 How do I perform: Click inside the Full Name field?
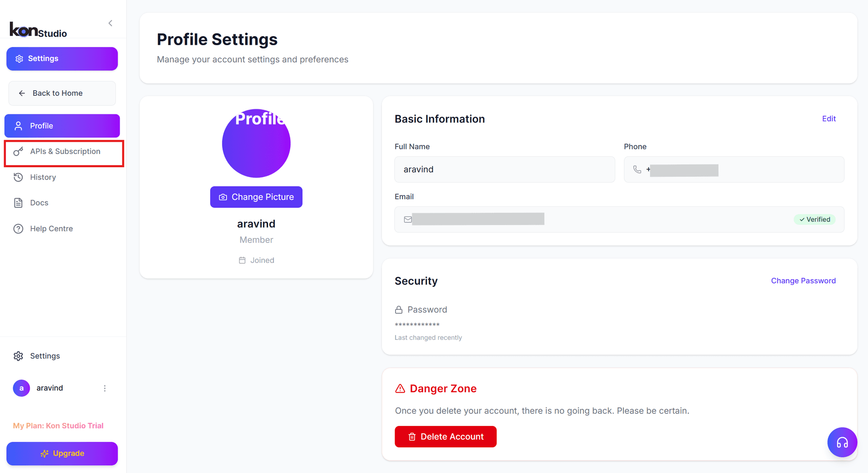504,169
